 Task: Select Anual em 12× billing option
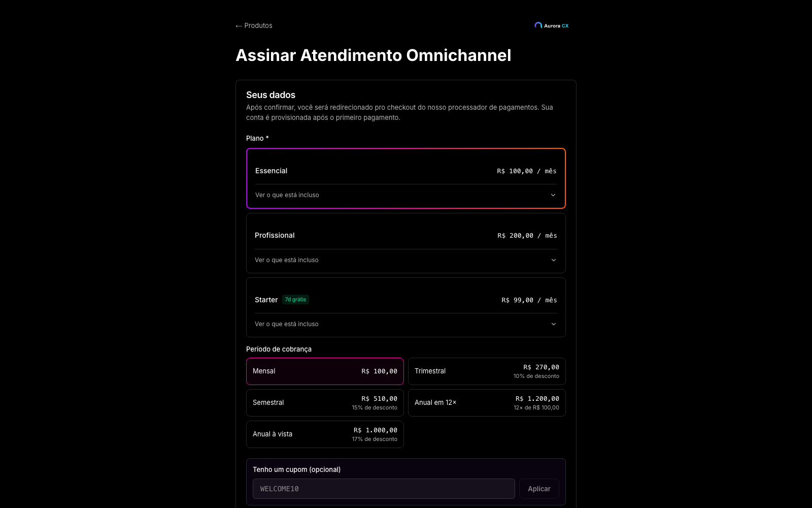pyautogui.click(x=487, y=403)
